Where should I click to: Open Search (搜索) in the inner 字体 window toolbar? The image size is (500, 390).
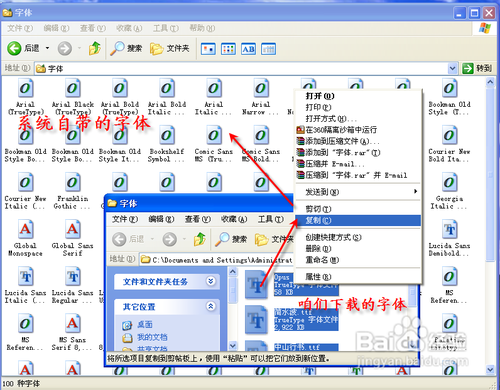(231, 239)
